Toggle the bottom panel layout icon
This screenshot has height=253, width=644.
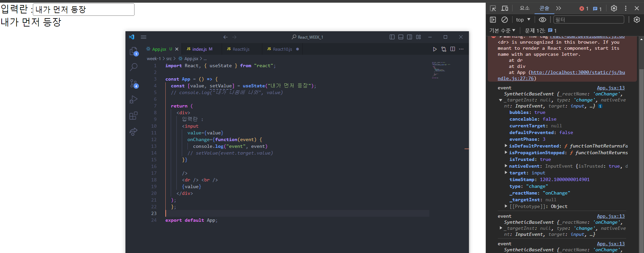[401, 37]
